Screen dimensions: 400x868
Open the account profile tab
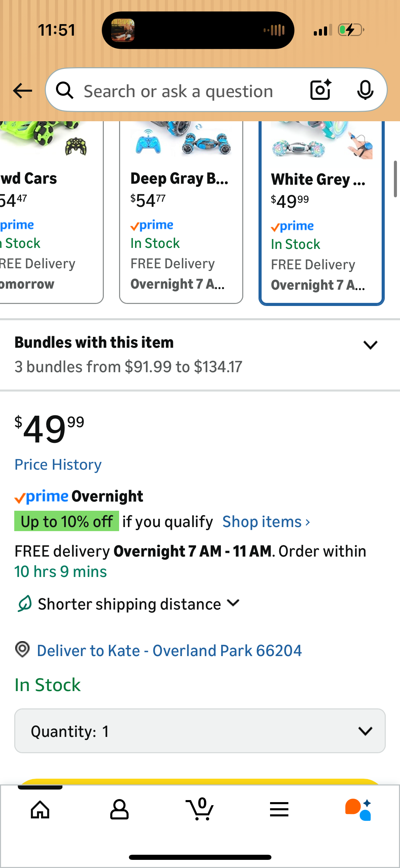click(x=119, y=810)
